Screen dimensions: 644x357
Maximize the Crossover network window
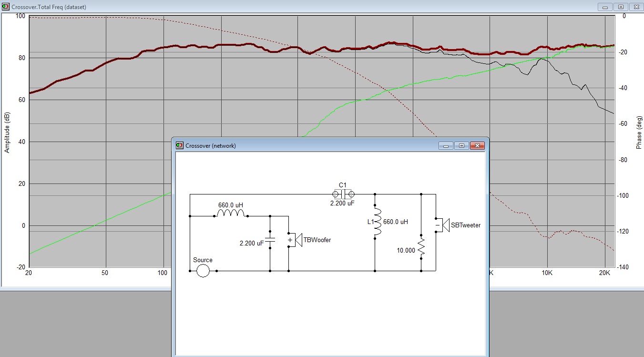(x=461, y=145)
